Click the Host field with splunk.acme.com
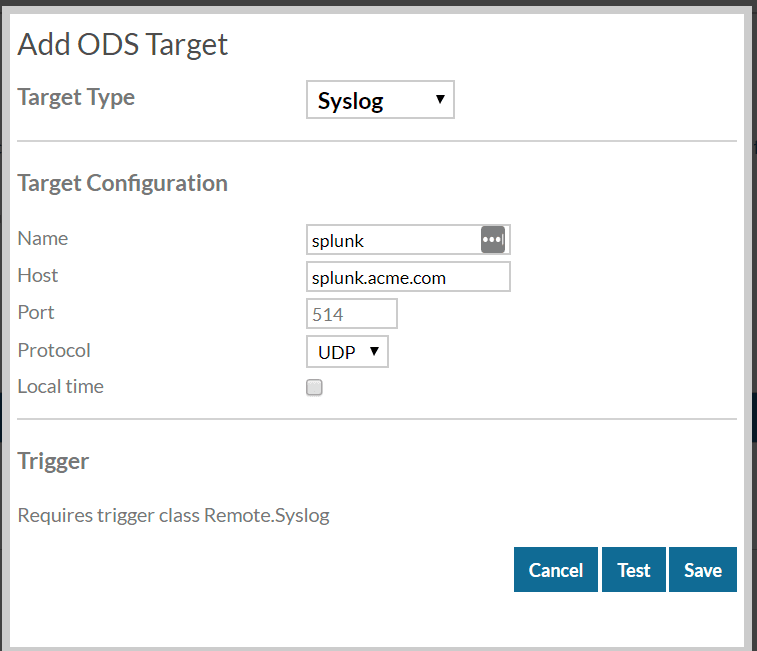Image resolution: width=757 pixels, height=651 pixels. [408, 277]
